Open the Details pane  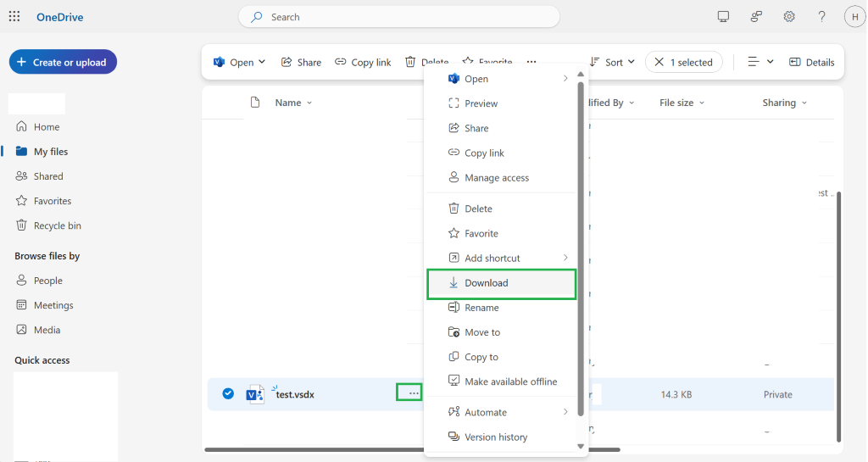(811, 62)
